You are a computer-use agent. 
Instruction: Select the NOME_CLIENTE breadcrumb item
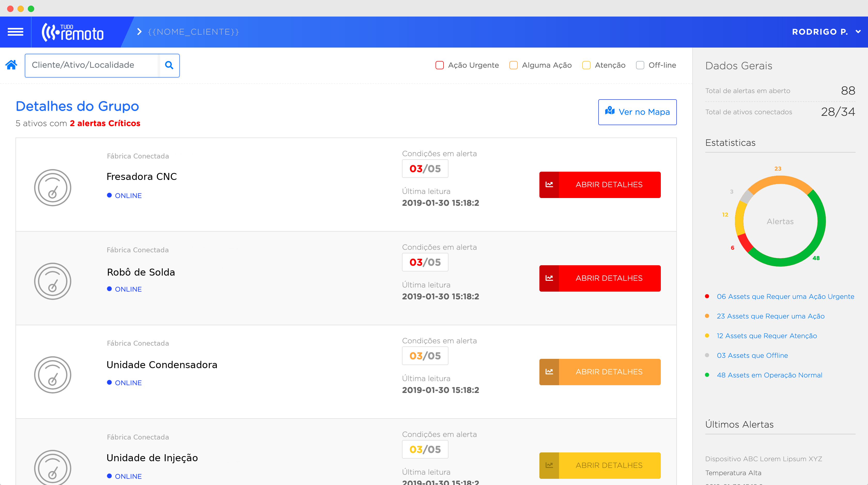(193, 32)
